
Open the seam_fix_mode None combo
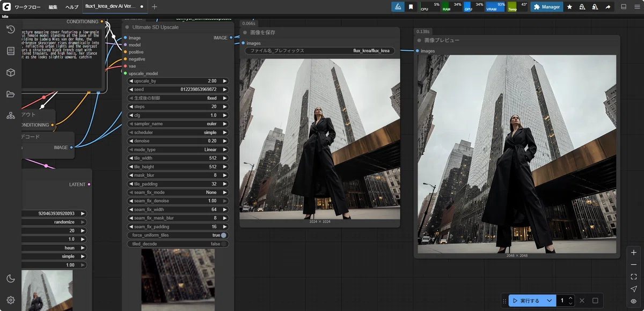(x=178, y=192)
